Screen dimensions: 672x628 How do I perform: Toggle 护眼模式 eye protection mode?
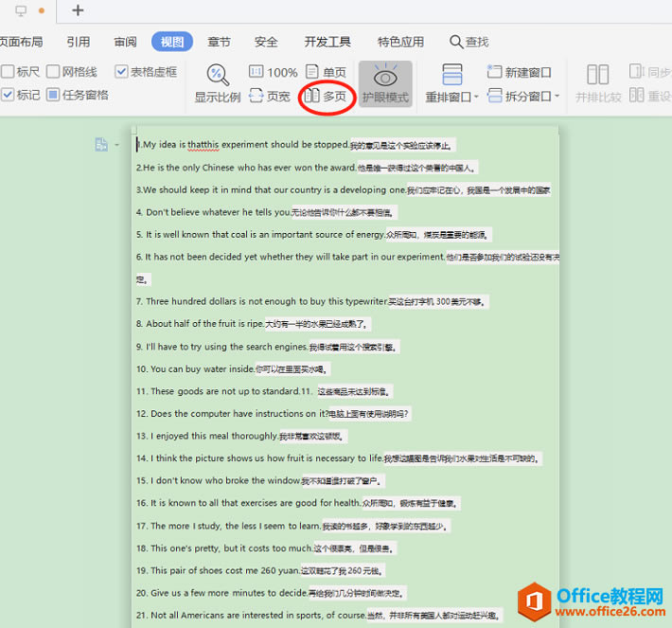tap(385, 83)
